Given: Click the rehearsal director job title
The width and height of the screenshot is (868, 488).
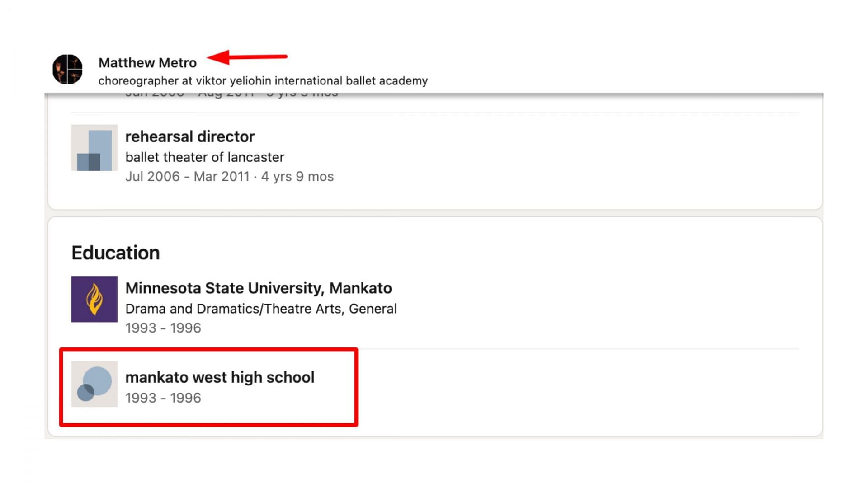Looking at the screenshot, I should [x=190, y=136].
